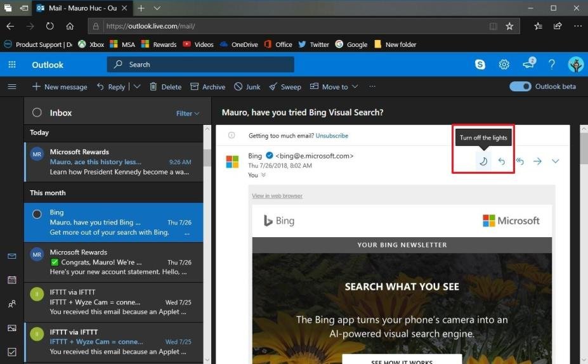Click Archive in the command bar
The height and width of the screenshot is (364, 588).
207,87
